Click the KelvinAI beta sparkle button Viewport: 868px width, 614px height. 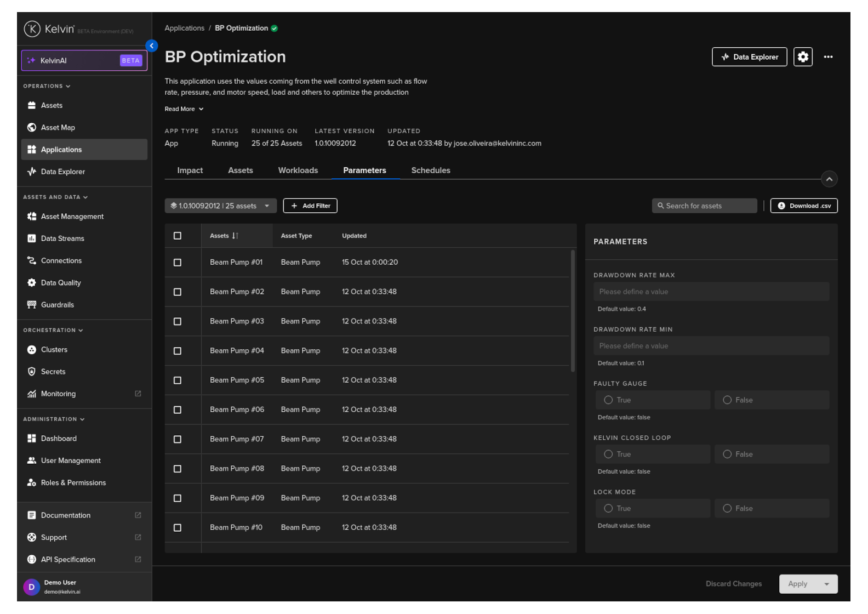click(84, 61)
